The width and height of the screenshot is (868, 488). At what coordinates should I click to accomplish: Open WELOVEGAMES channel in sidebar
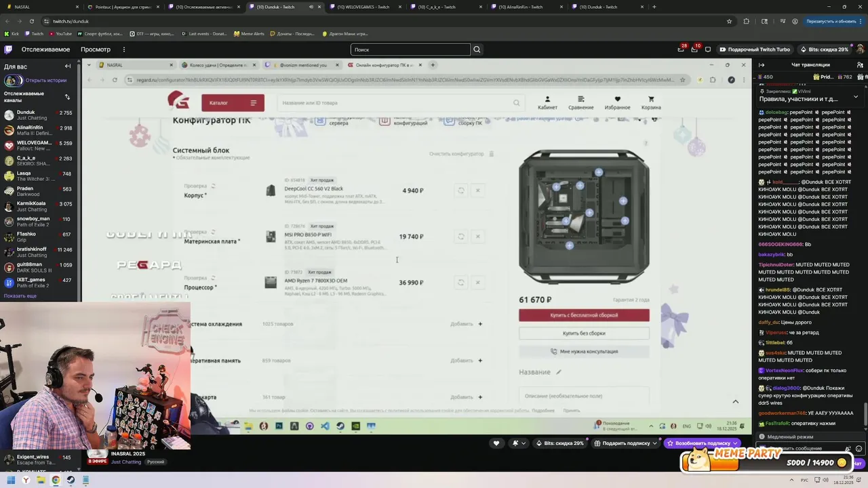(x=39, y=146)
